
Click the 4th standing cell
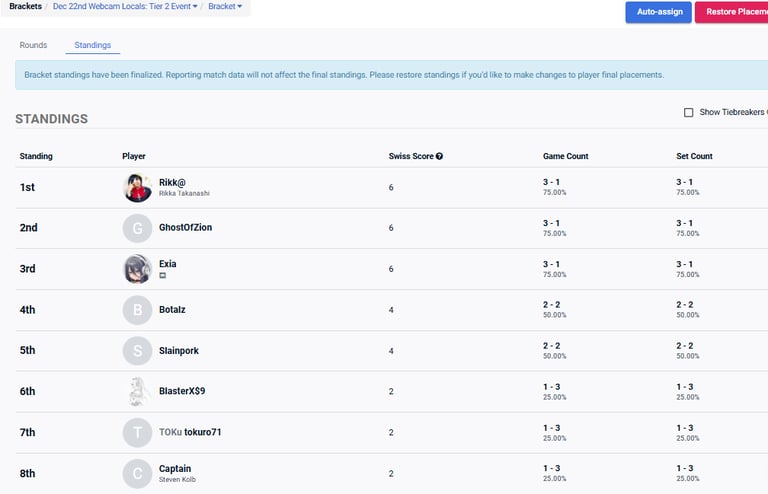27,310
